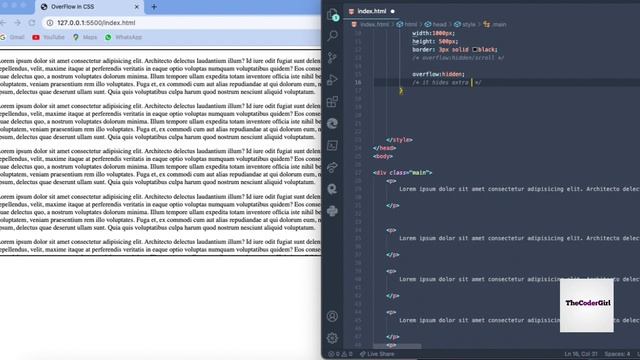
Task: Click the errors and warnings status indicator
Action: click(340, 354)
